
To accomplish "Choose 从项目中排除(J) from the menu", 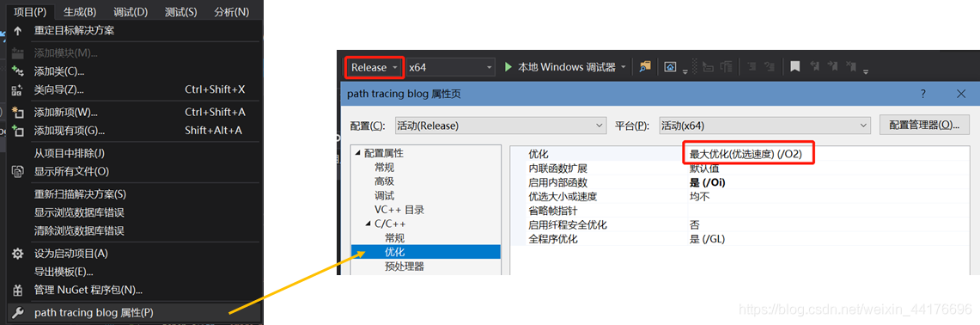I will click(x=134, y=153).
